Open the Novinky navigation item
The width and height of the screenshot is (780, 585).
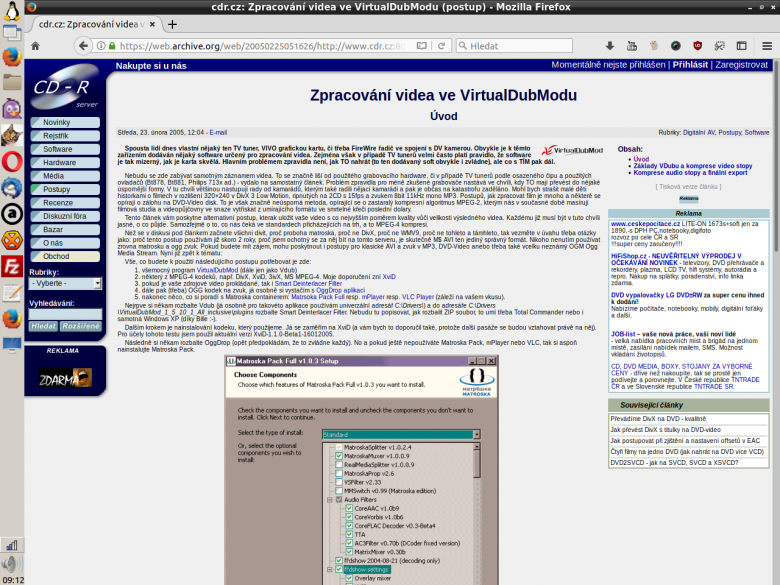[65, 122]
